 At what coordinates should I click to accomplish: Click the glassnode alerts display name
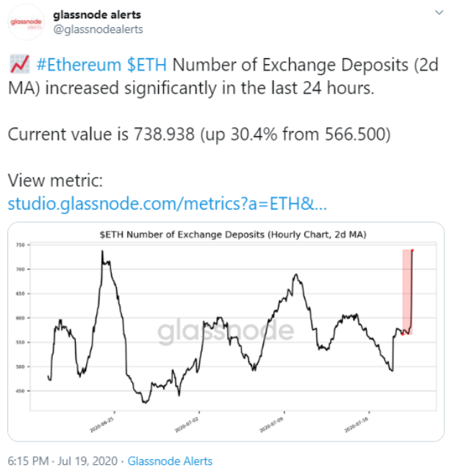click(97, 15)
